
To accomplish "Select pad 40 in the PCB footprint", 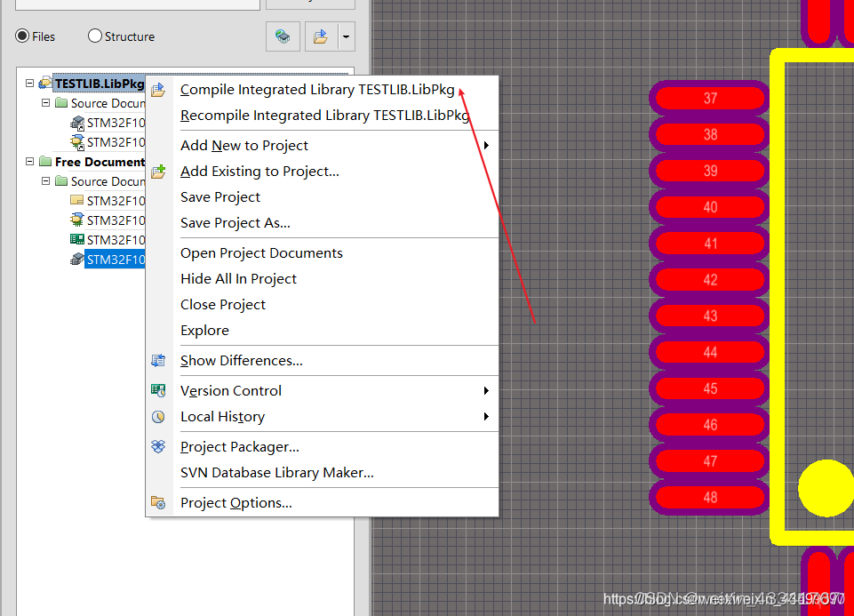I will (710, 207).
